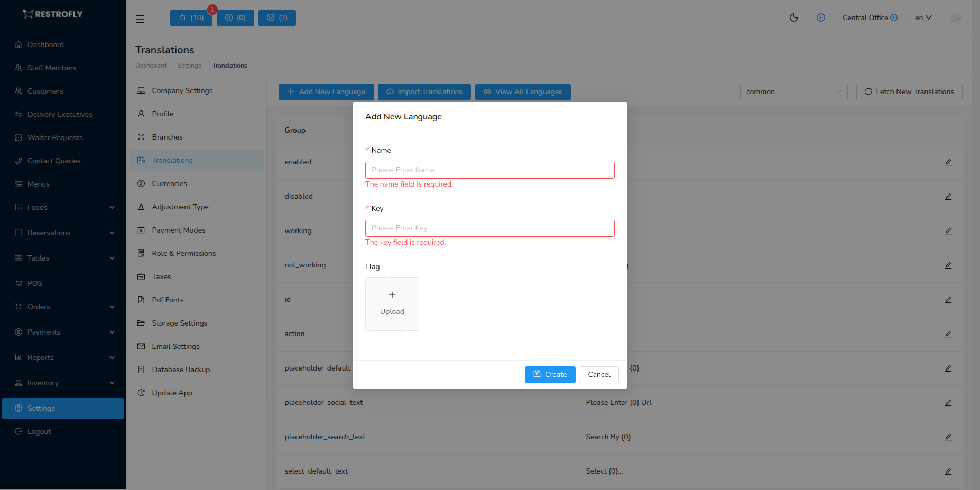Cancel the Add New Language dialog

599,374
